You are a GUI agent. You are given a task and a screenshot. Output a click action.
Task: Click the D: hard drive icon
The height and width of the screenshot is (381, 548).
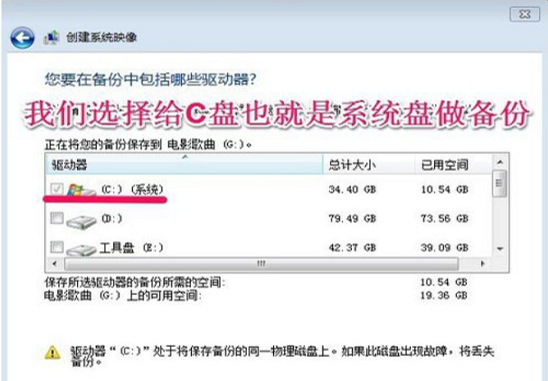tap(81, 222)
